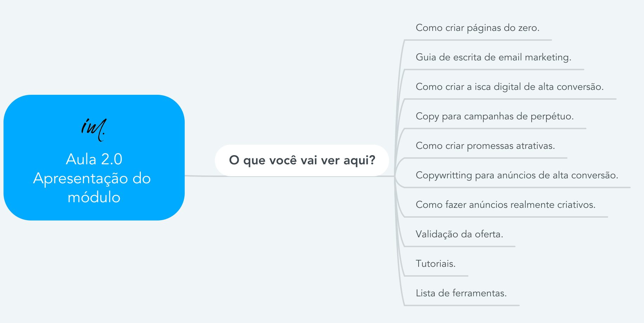The image size is (644, 323).
Task: Click 'Como criar a isca digital' topic
Action: [510, 87]
